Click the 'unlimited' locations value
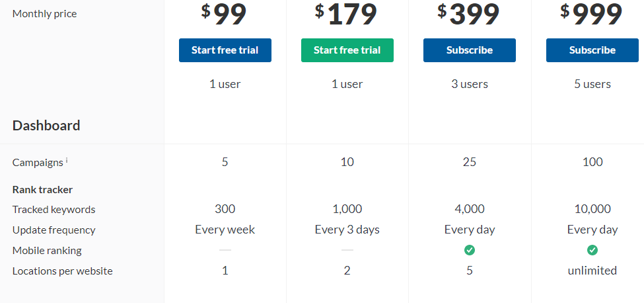Image resolution: width=644 pixels, height=303 pixels. (592, 271)
